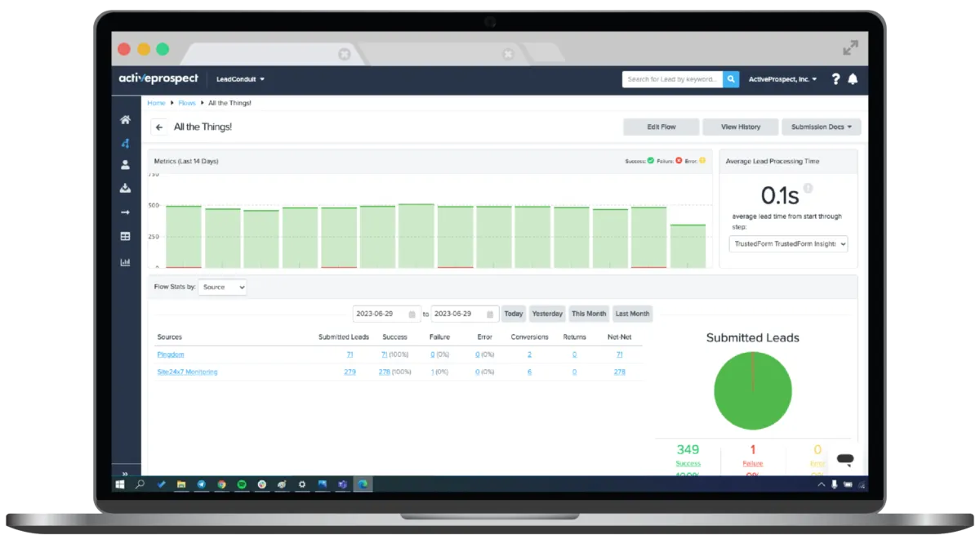
Task: Click the blue search magnifier button
Action: coord(732,79)
